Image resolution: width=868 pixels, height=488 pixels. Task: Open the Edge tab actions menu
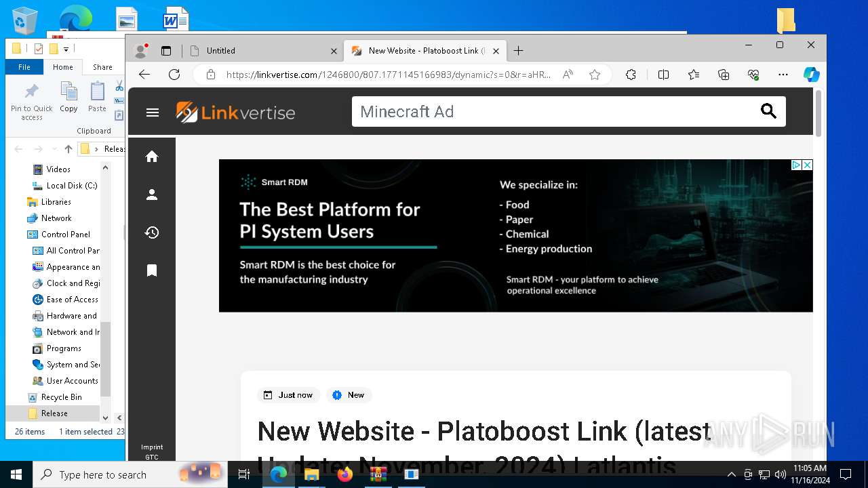(166, 51)
